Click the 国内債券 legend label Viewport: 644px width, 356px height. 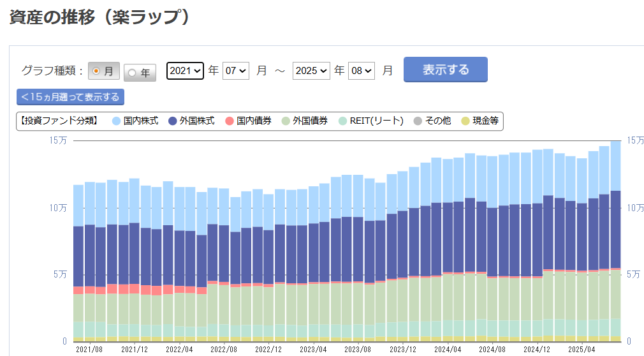tap(254, 121)
